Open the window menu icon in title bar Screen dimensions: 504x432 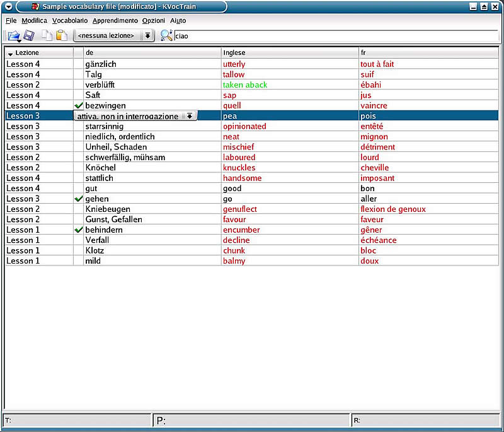point(9,6)
